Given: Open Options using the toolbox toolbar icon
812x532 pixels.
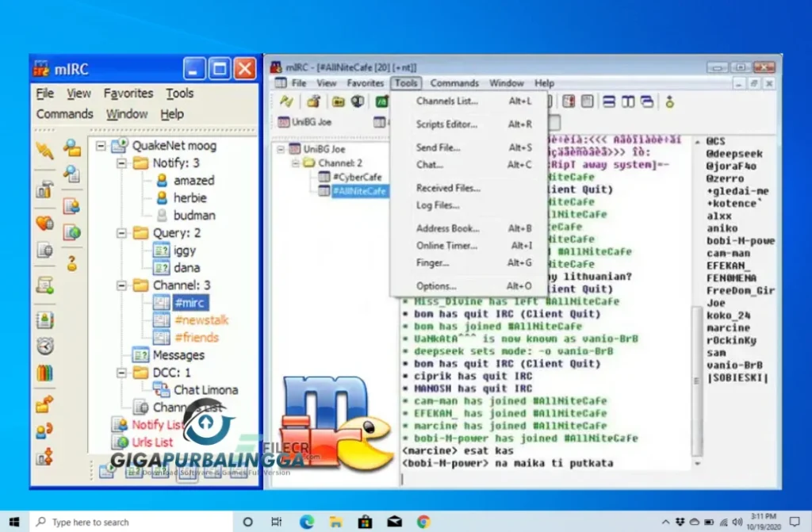Looking at the screenshot, I should (44, 188).
